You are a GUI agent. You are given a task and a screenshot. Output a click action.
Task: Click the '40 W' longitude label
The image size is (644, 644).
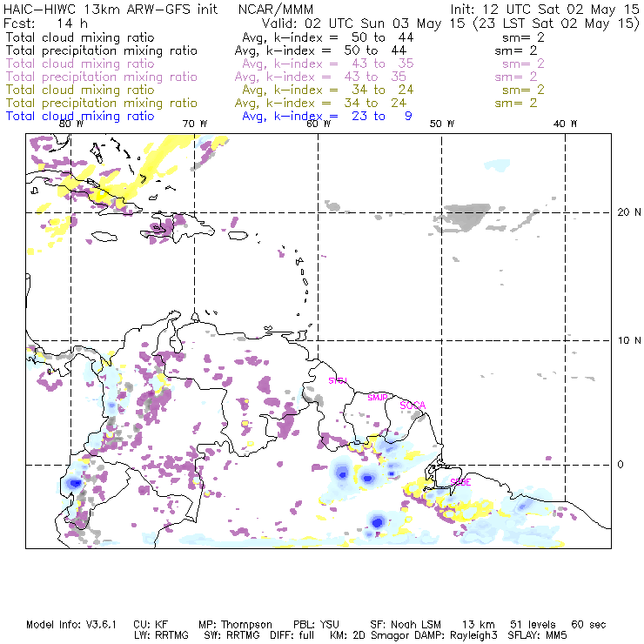[x=565, y=124]
